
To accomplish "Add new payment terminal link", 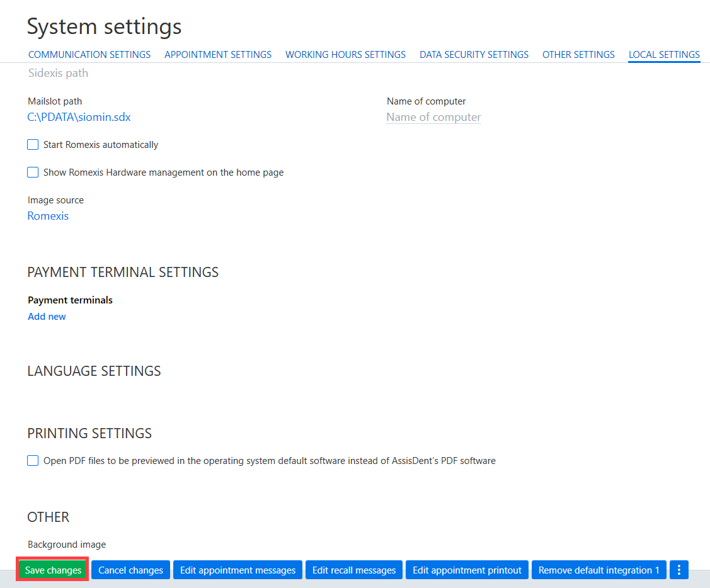I will (x=47, y=317).
